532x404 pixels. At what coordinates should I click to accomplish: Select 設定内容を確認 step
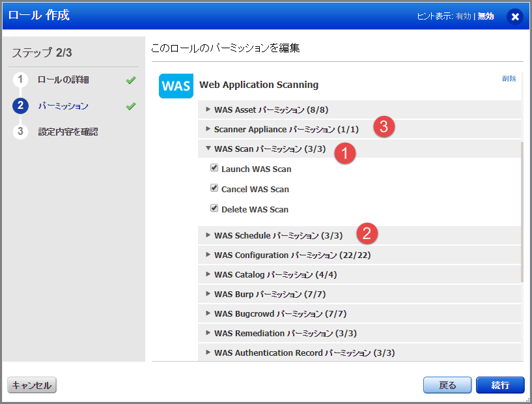tap(68, 132)
